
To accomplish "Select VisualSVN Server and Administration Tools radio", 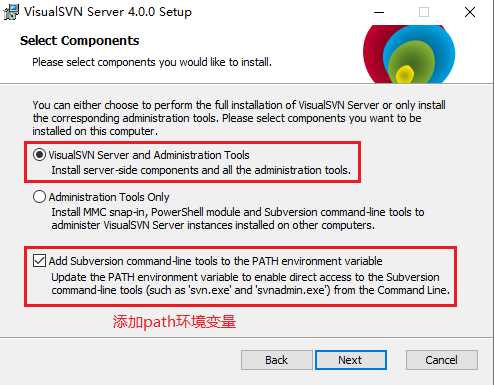I will pos(39,155).
